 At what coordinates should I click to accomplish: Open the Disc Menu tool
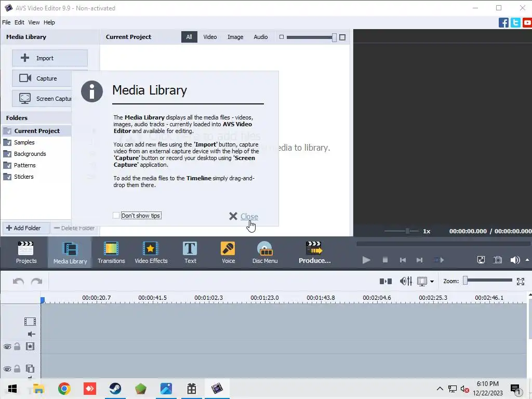click(x=265, y=252)
